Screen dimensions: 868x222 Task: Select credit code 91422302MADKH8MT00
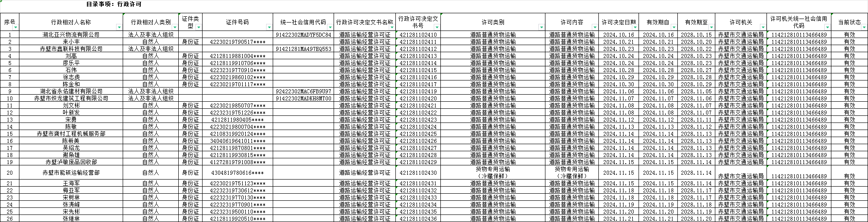pos(303,98)
